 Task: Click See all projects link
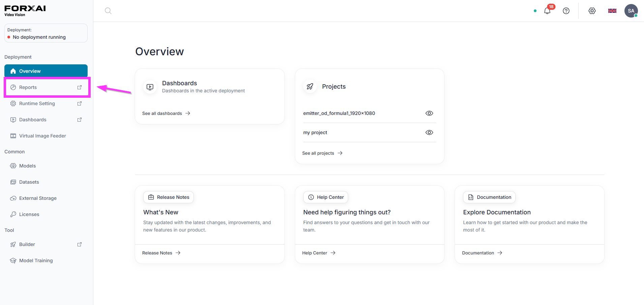point(322,153)
